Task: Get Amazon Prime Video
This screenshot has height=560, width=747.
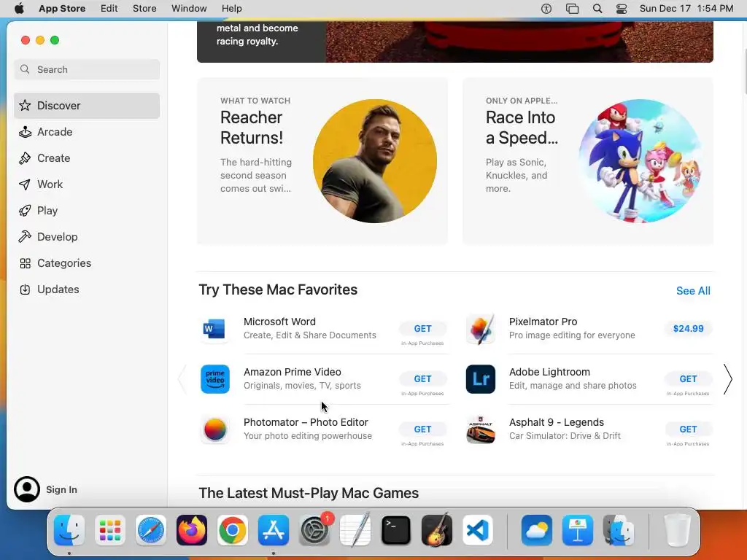Action: tap(422, 379)
